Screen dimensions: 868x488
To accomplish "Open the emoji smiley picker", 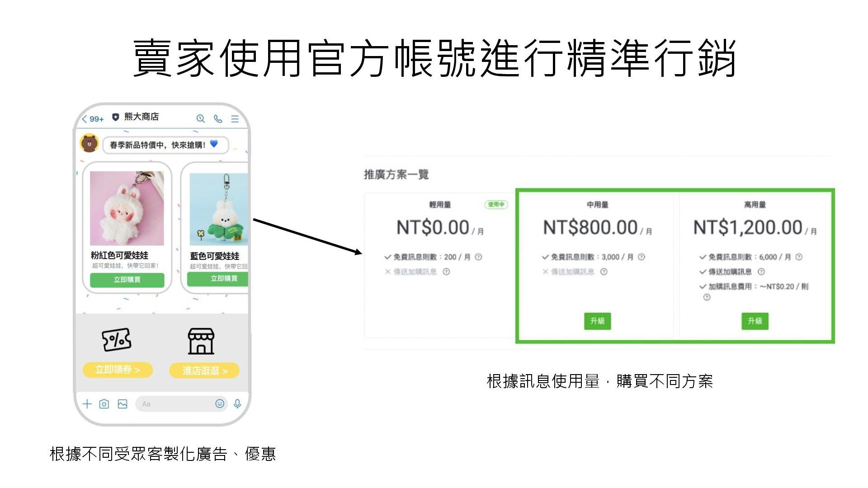I will [220, 404].
